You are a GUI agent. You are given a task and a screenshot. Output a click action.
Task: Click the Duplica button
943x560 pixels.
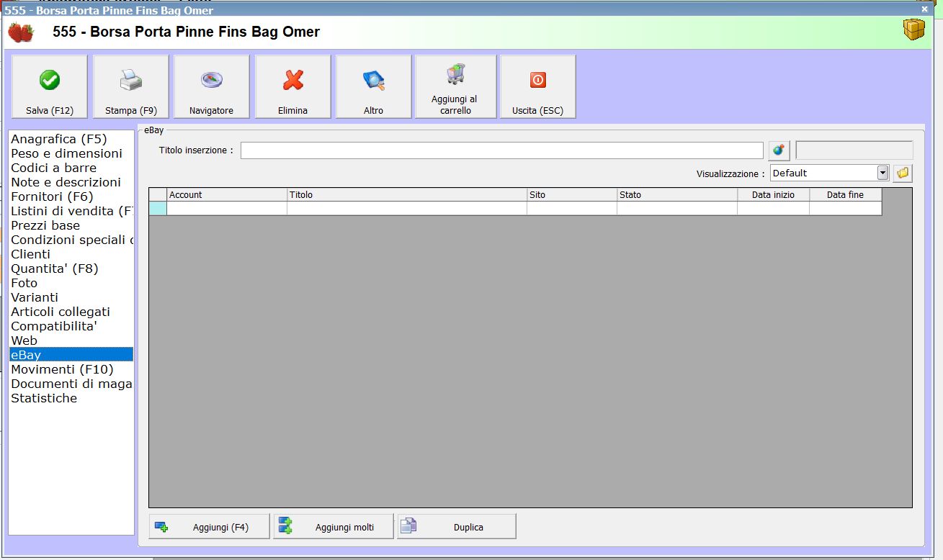coord(457,526)
